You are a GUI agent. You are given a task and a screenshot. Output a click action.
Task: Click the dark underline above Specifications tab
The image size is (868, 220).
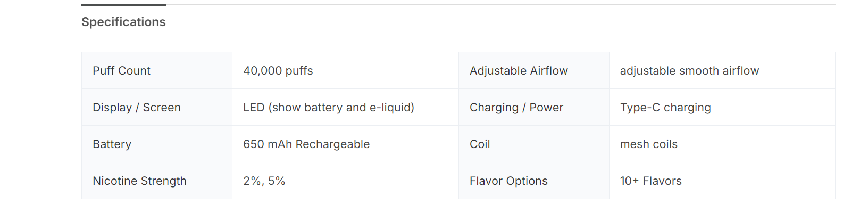point(123,5)
